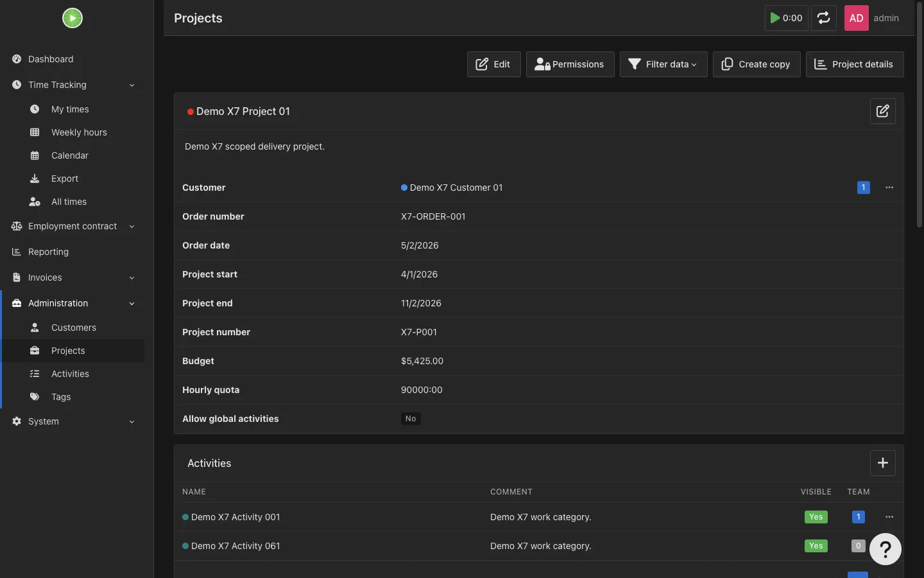
Task: Open Activities administration
Action: coord(70,374)
